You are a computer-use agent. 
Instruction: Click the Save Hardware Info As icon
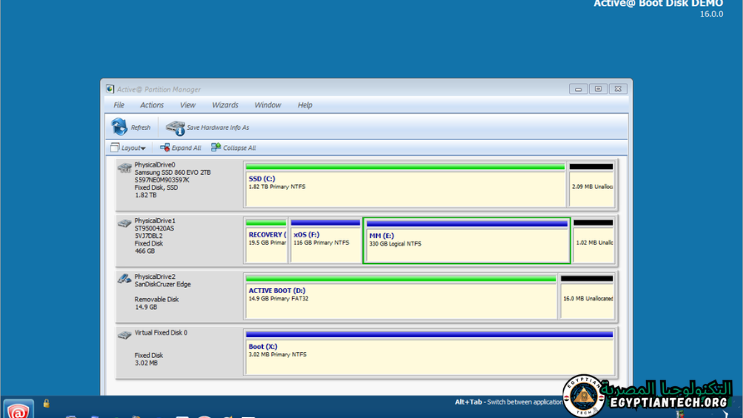[x=176, y=127]
